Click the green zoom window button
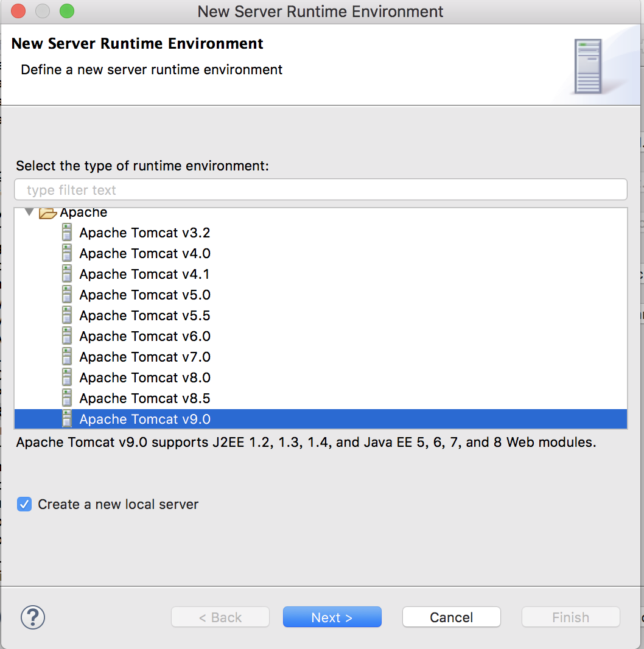This screenshot has width=644, height=649. tap(66, 11)
